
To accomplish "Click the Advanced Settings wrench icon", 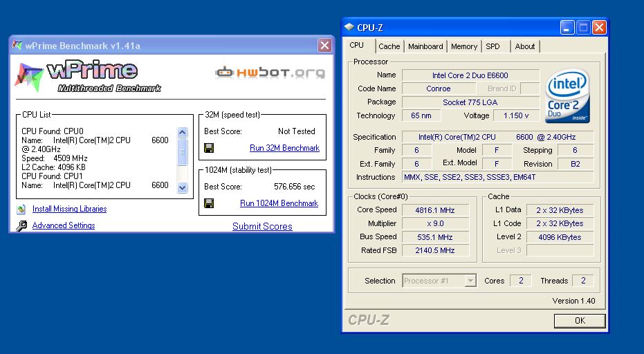I will 21,225.
